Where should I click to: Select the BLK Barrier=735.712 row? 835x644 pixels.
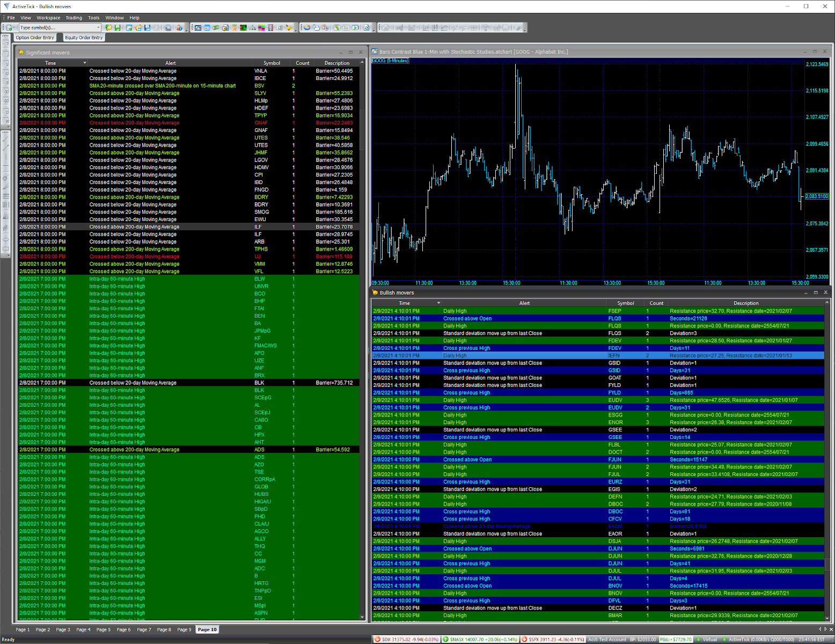[x=188, y=383]
